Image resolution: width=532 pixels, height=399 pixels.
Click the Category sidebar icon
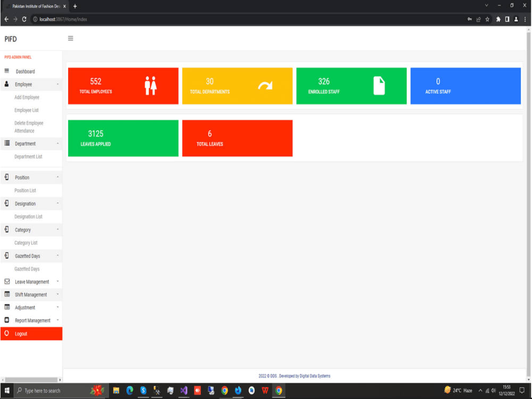pyautogui.click(x=6, y=229)
